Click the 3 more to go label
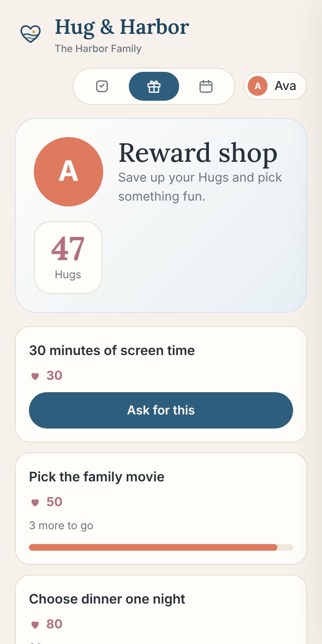This screenshot has width=322, height=644. point(61,526)
